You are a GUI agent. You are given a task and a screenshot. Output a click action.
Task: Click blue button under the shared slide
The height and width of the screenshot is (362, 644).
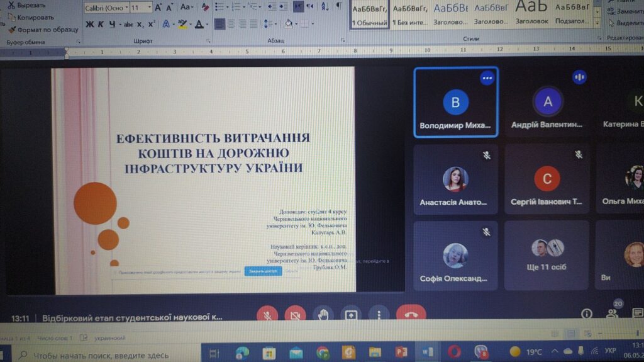[x=264, y=271]
